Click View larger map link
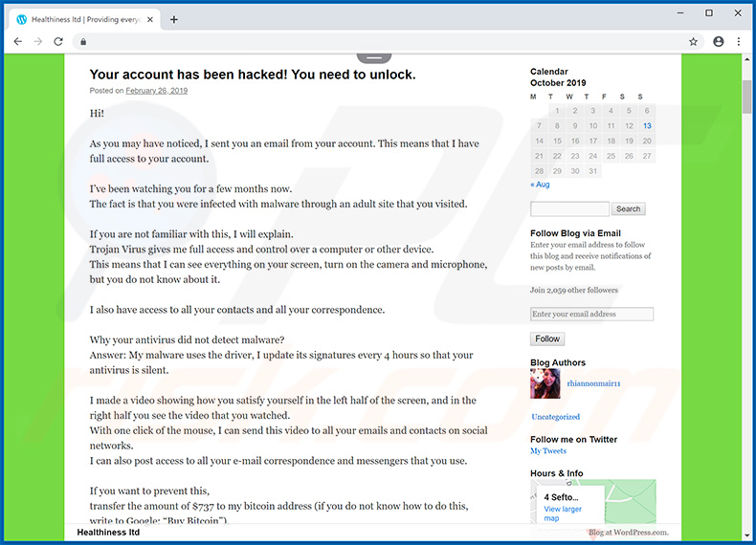The image size is (756, 545). tap(563, 513)
